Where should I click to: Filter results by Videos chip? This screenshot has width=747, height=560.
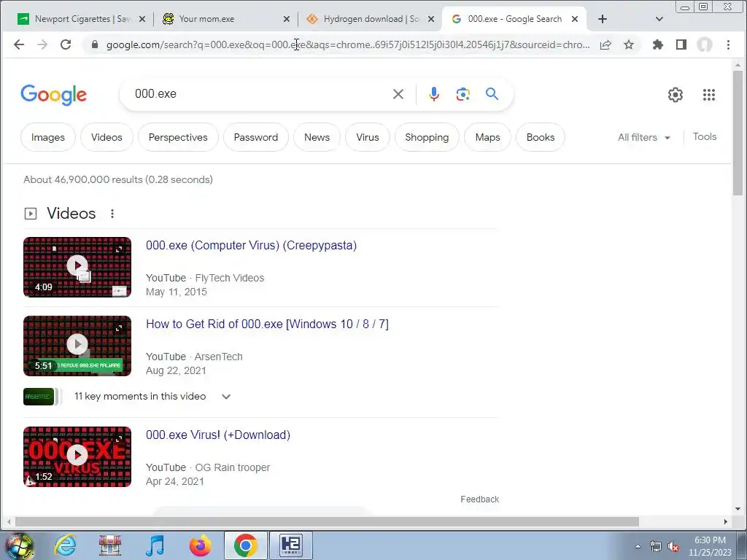[107, 137]
